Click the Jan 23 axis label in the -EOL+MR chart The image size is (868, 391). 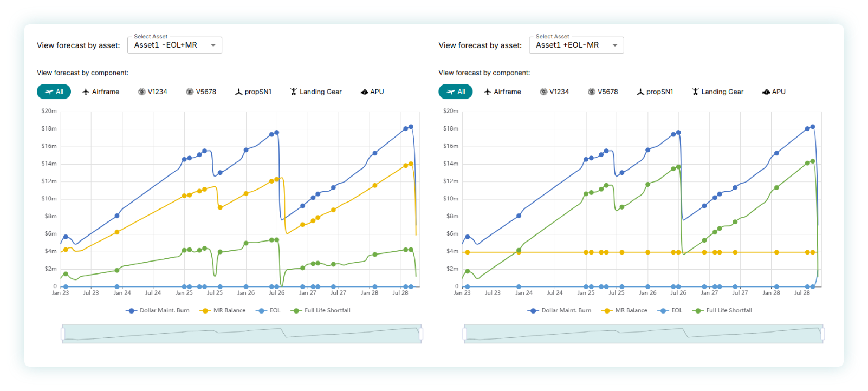tap(60, 293)
